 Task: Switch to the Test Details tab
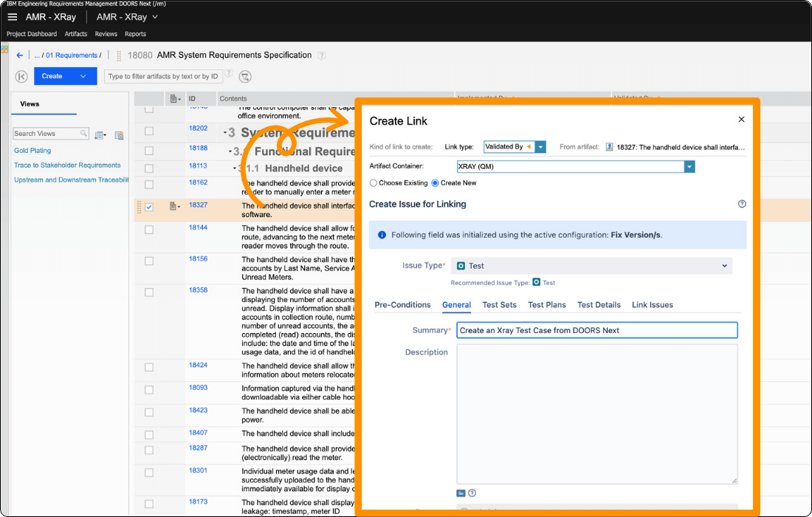point(599,304)
